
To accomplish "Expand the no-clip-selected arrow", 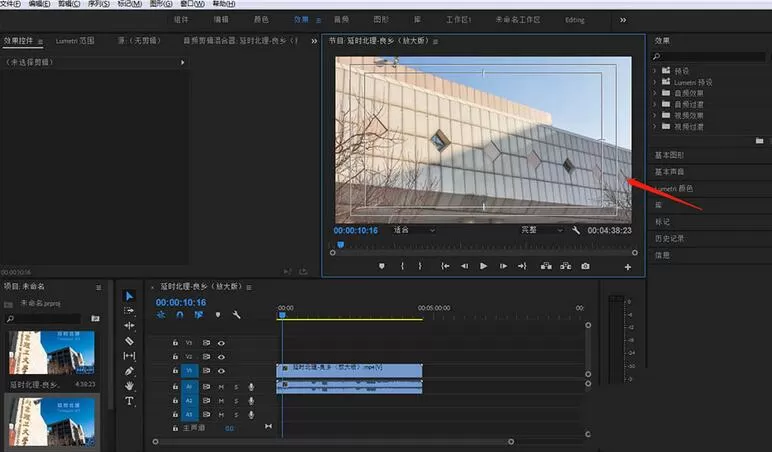I will tap(182, 63).
